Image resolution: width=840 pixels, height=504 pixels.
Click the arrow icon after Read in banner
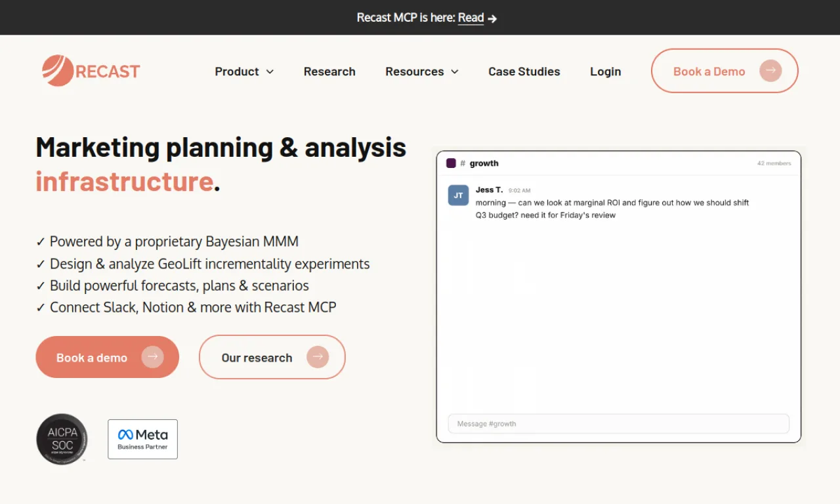492,18
